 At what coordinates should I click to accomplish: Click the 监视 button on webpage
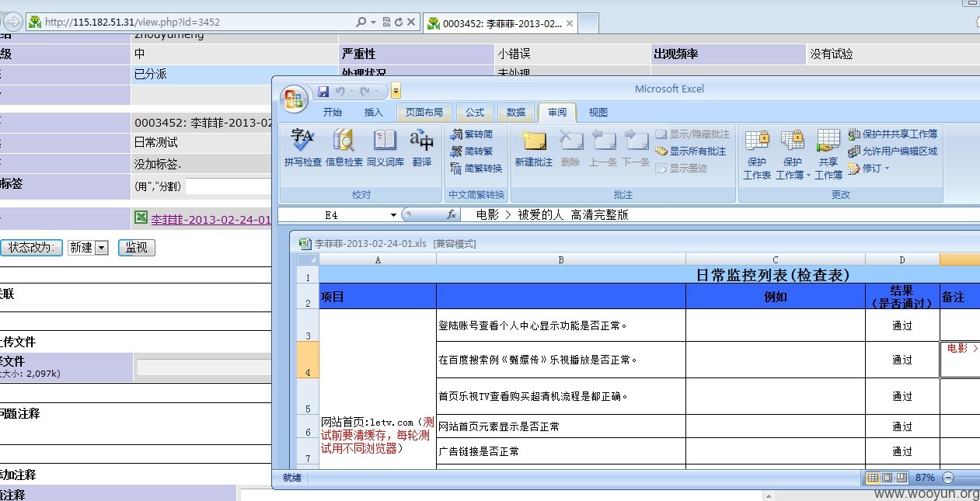pyautogui.click(x=137, y=248)
